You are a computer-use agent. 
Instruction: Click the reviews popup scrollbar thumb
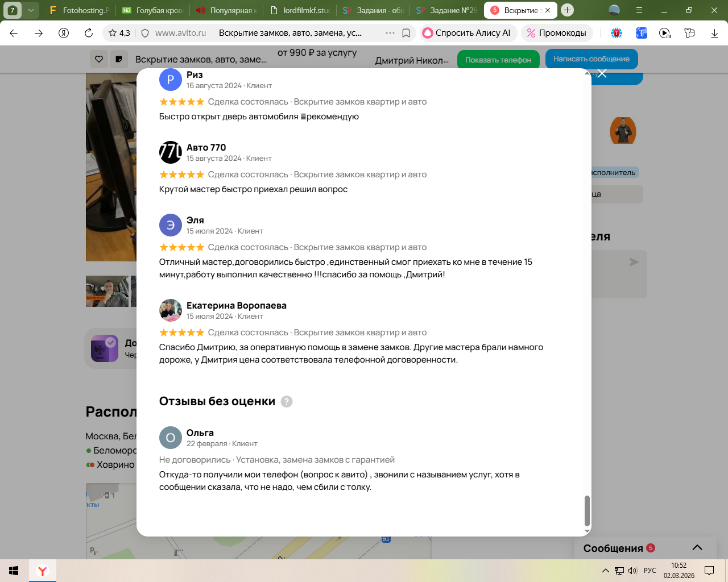click(587, 511)
